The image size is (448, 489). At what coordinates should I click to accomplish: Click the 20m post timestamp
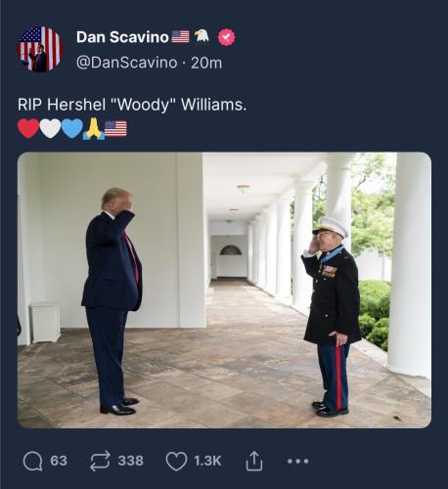[x=206, y=63]
